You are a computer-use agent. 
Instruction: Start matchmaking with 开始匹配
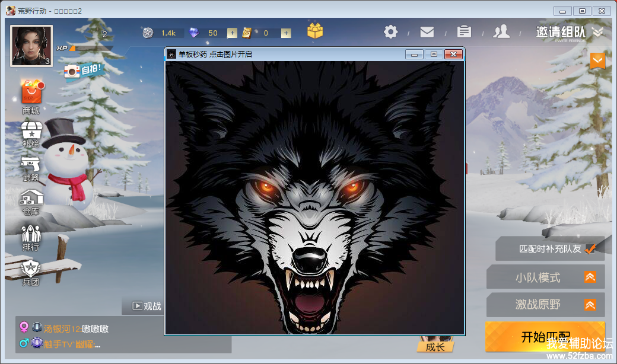click(545, 337)
